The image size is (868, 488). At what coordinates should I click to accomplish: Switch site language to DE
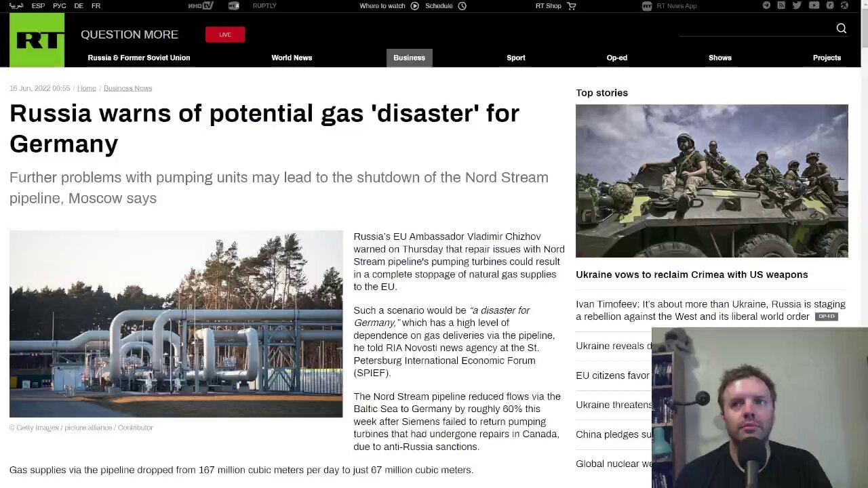pos(79,5)
